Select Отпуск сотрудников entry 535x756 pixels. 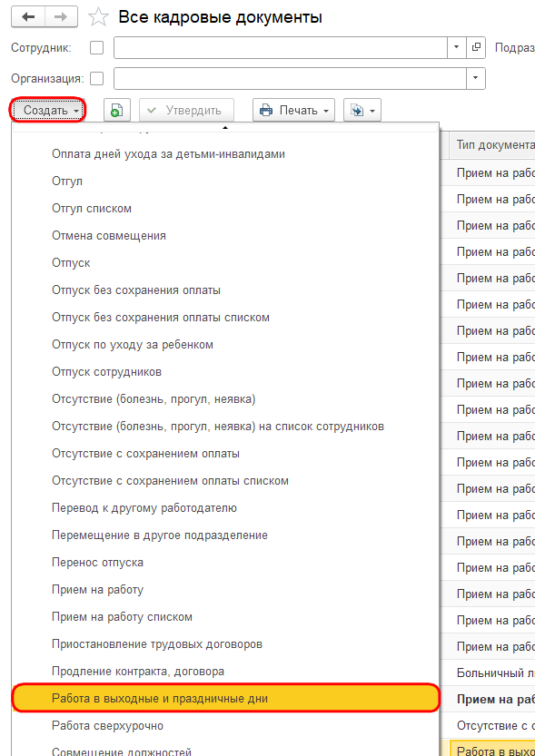pos(225,372)
